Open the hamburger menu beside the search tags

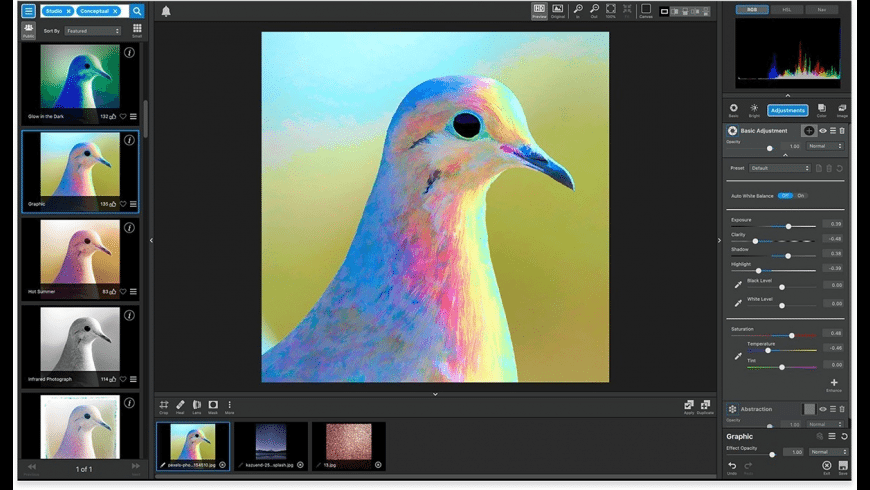point(28,11)
